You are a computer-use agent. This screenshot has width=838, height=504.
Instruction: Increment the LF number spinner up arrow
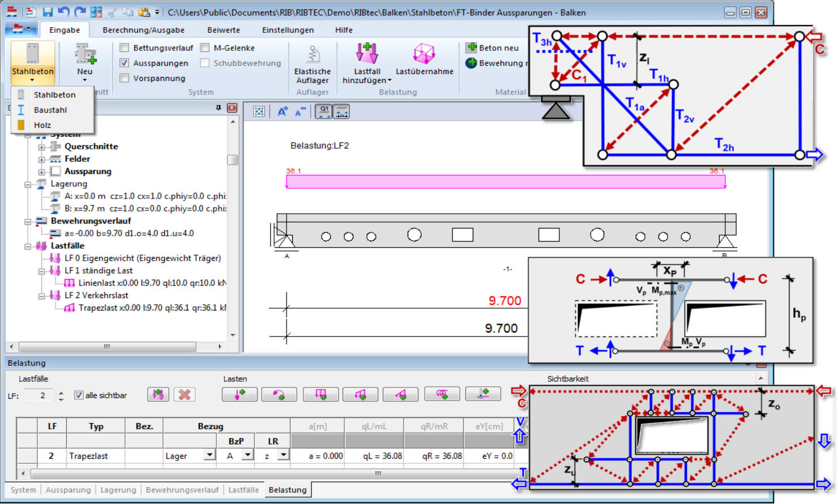click(61, 392)
